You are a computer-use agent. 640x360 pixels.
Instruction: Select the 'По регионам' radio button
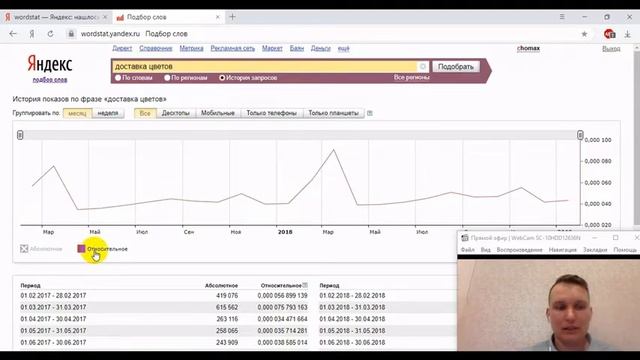tap(167, 78)
